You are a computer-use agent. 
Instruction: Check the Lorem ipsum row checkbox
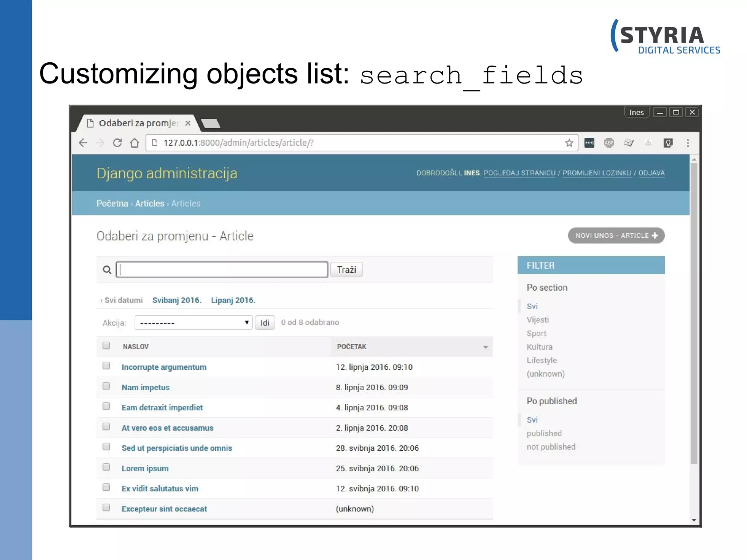pos(106,467)
